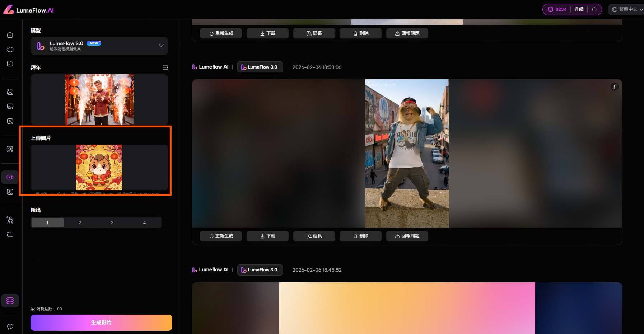The height and width of the screenshot is (334, 644).
Task: Click the uploaded cartoon horse image thumbnail
Action: click(x=99, y=167)
